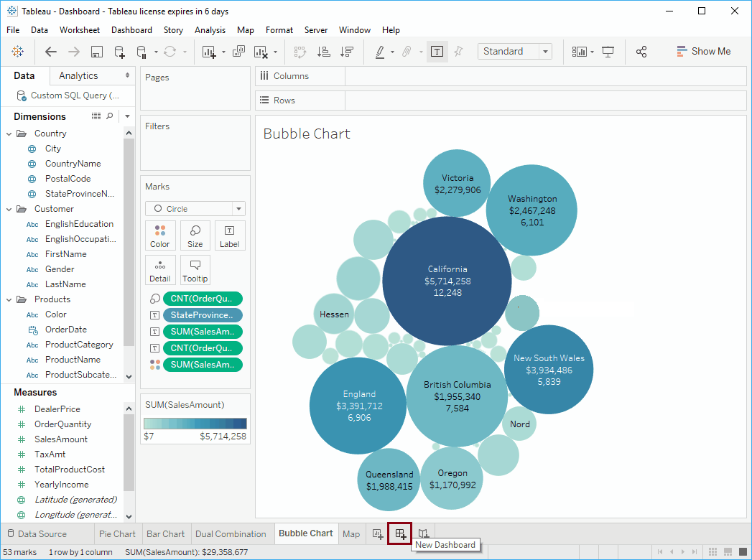Open the Map worksheet tab
752x560 pixels.
tap(351, 533)
